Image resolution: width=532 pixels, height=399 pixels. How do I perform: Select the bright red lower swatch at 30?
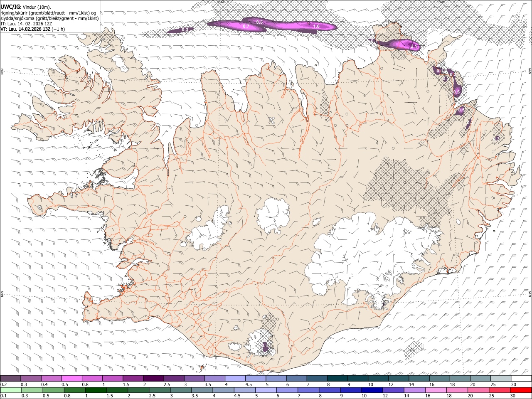[x=521, y=390]
